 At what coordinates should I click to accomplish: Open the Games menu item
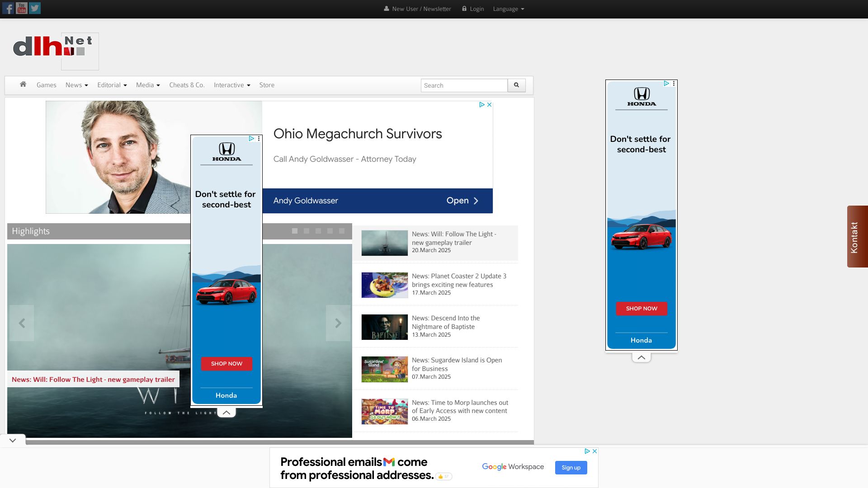pos(46,85)
